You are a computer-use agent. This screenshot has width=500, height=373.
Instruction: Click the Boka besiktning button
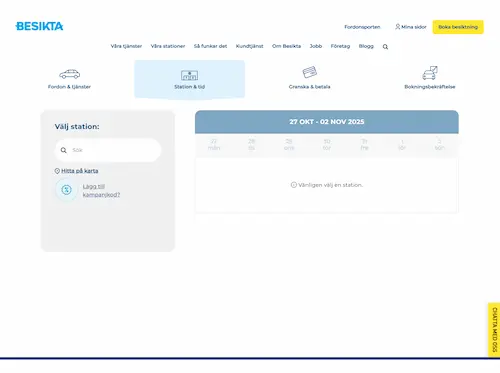click(x=458, y=27)
